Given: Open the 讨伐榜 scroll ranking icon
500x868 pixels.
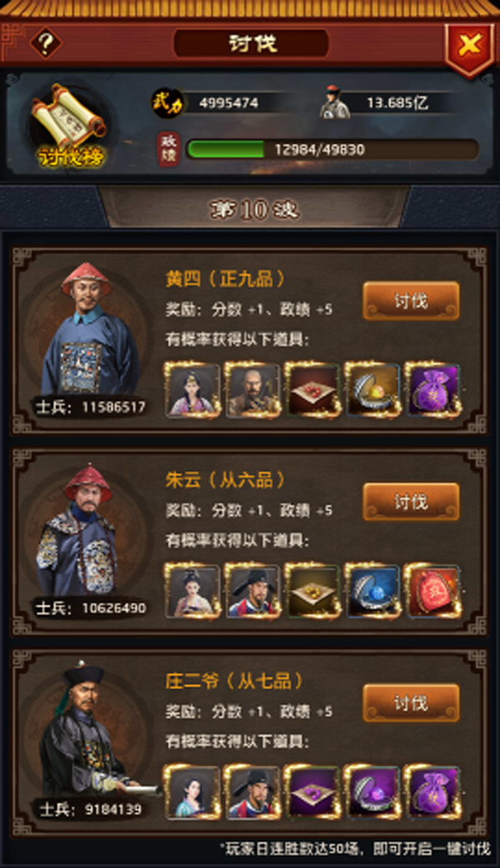Looking at the screenshot, I should tap(69, 127).
